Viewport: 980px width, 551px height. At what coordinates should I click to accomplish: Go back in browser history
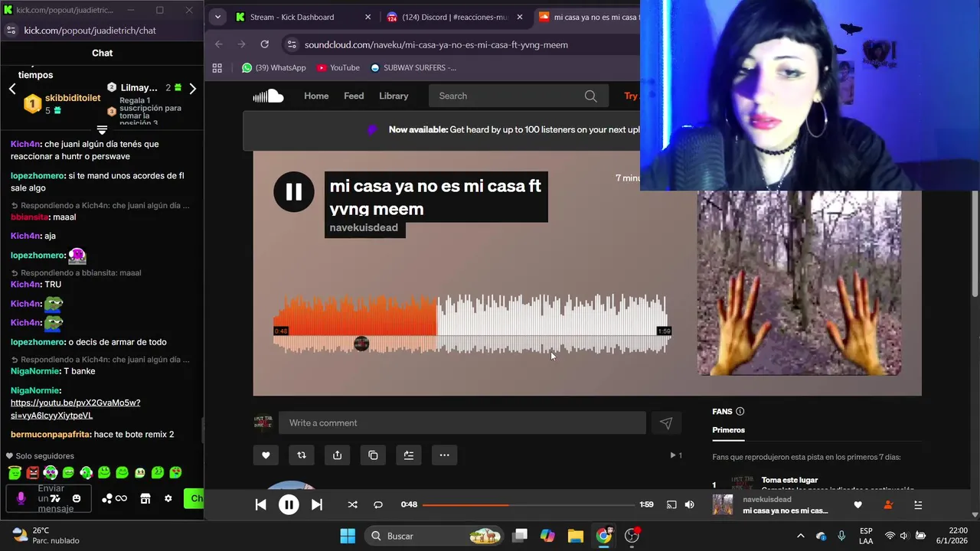click(x=218, y=44)
